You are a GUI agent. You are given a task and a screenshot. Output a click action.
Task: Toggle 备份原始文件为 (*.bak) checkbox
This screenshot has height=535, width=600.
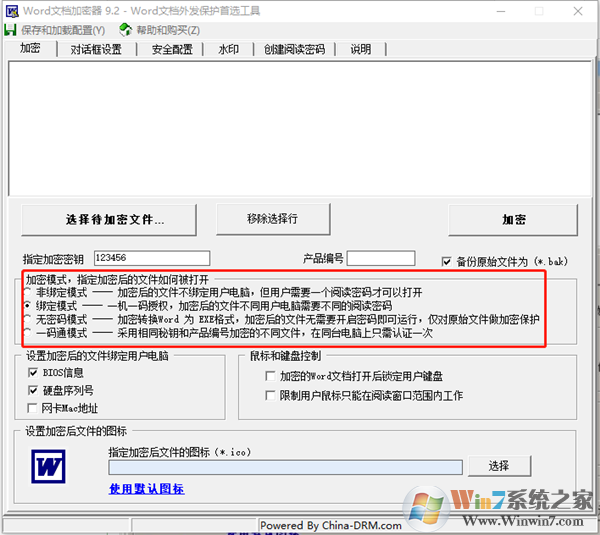pyautogui.click(x=446, y=262)
